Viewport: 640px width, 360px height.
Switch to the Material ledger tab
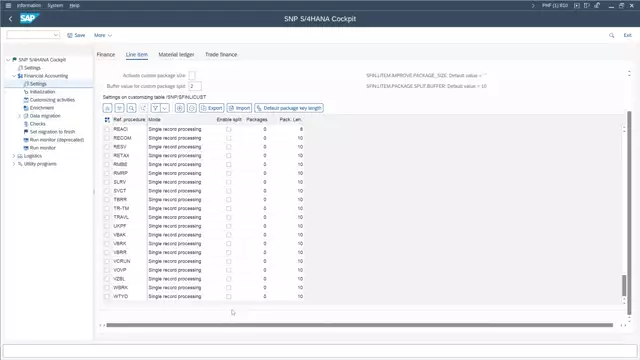click(176, 55)
